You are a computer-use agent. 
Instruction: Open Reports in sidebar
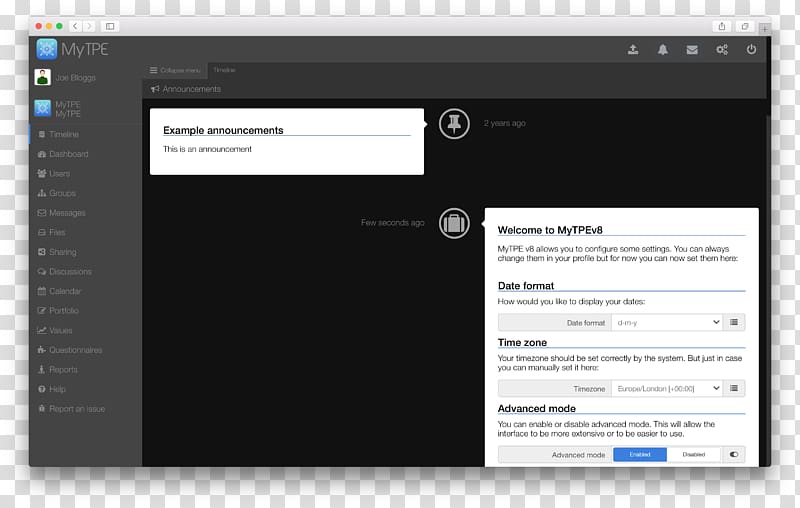click(58, 369)
